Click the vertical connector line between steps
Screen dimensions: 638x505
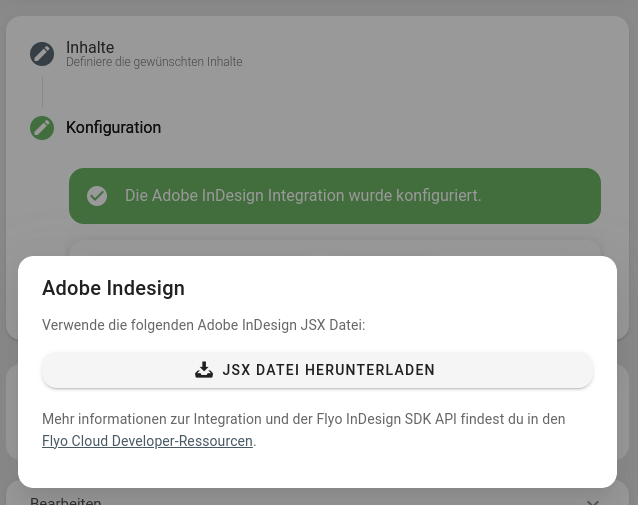(42, 91)
